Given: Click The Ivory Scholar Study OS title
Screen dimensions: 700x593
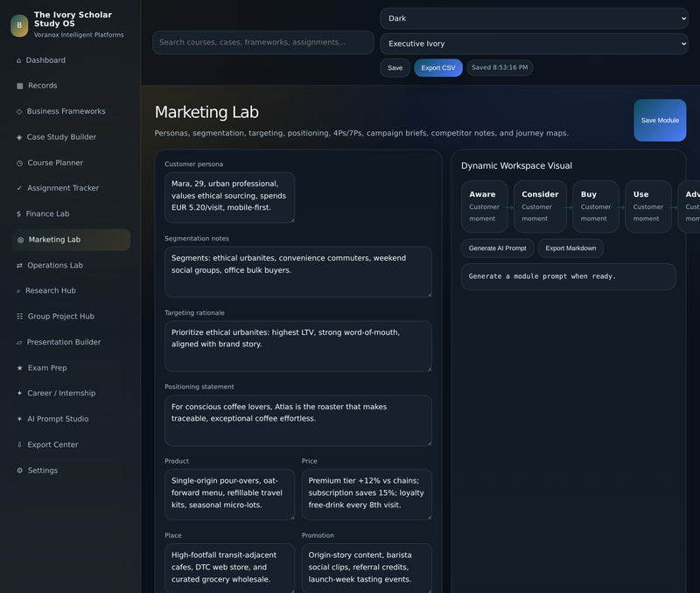Looking at the screenshot, I should [73, 19].
